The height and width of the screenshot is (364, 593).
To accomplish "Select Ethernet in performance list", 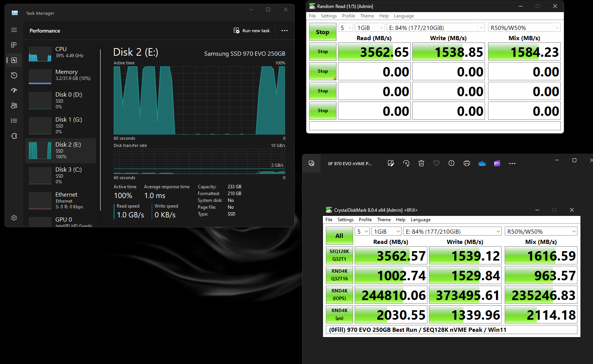I will 61,200.
